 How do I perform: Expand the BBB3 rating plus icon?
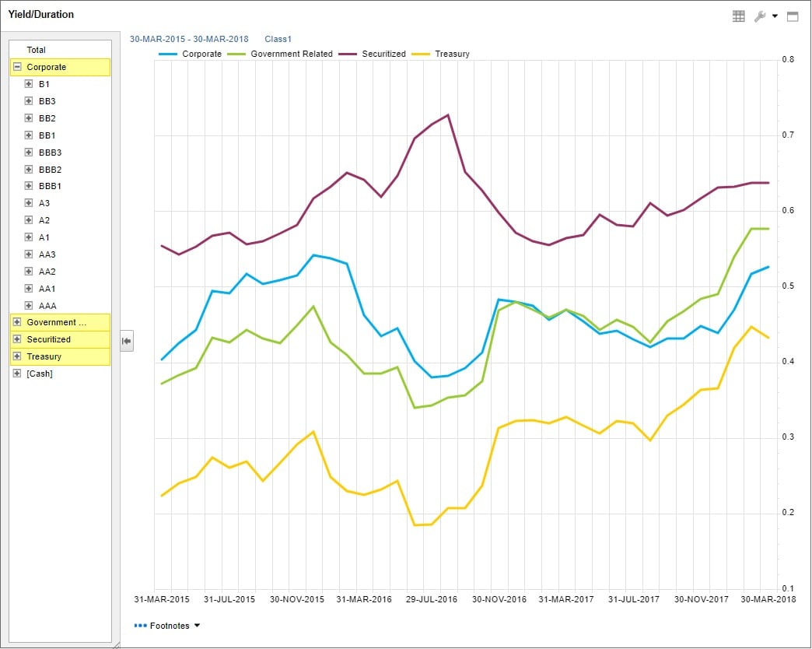click(x=29, y=153)
